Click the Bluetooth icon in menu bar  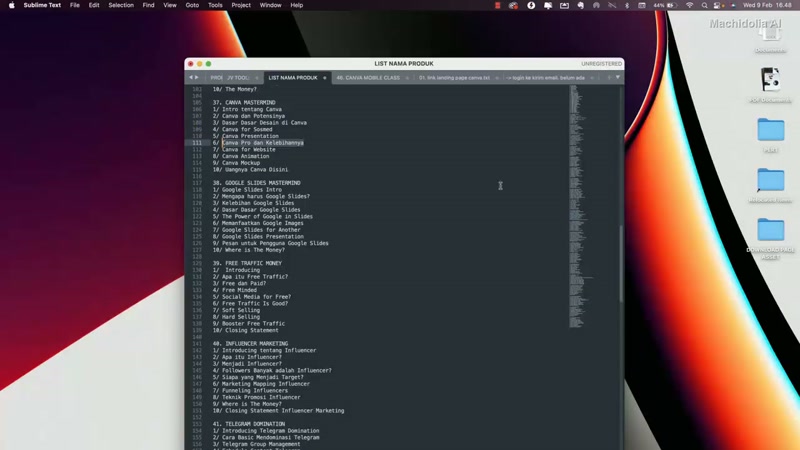[627, 5]
